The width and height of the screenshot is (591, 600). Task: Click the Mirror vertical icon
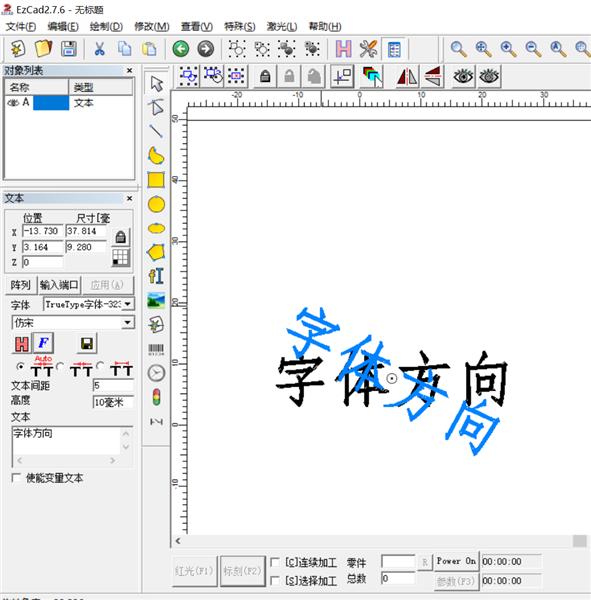tap(433, 77)
